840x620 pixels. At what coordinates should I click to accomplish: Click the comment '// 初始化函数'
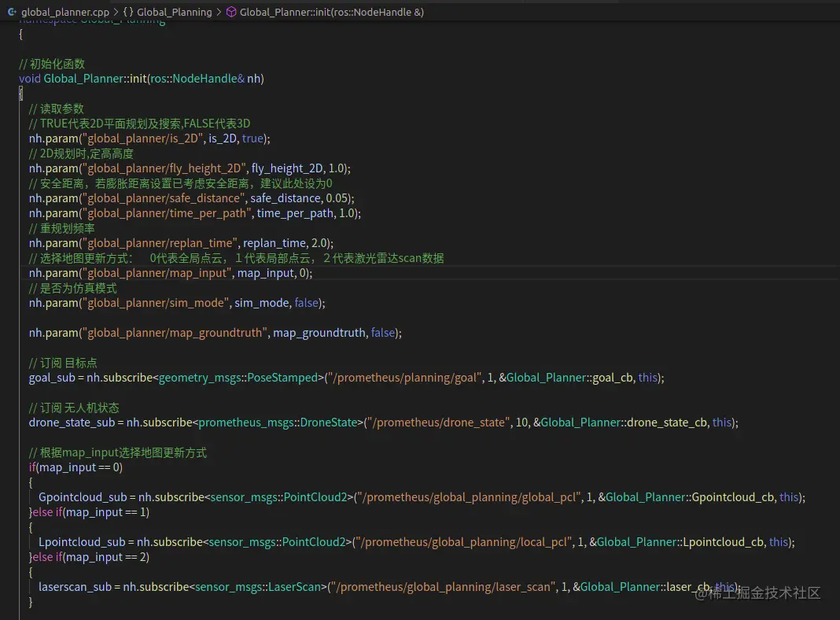click(52, 64)
